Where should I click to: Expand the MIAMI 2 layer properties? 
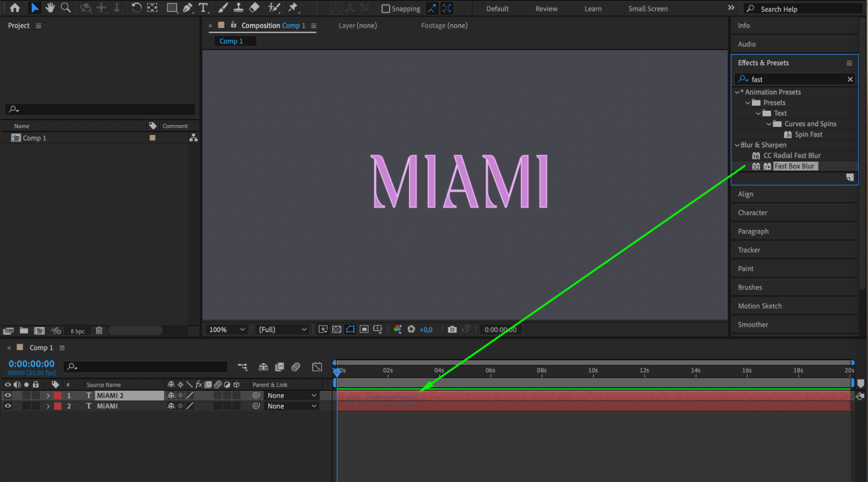tap(48, 396)
